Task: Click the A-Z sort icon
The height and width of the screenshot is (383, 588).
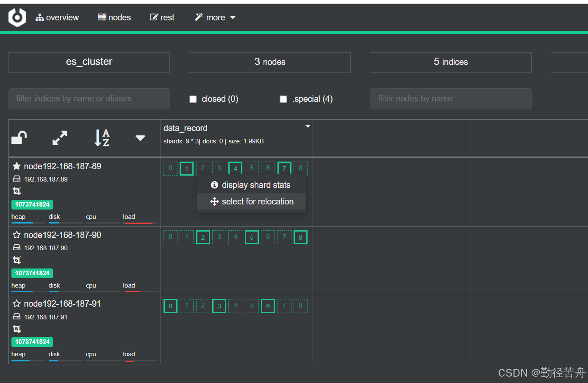Action: (x=102, y=138)
